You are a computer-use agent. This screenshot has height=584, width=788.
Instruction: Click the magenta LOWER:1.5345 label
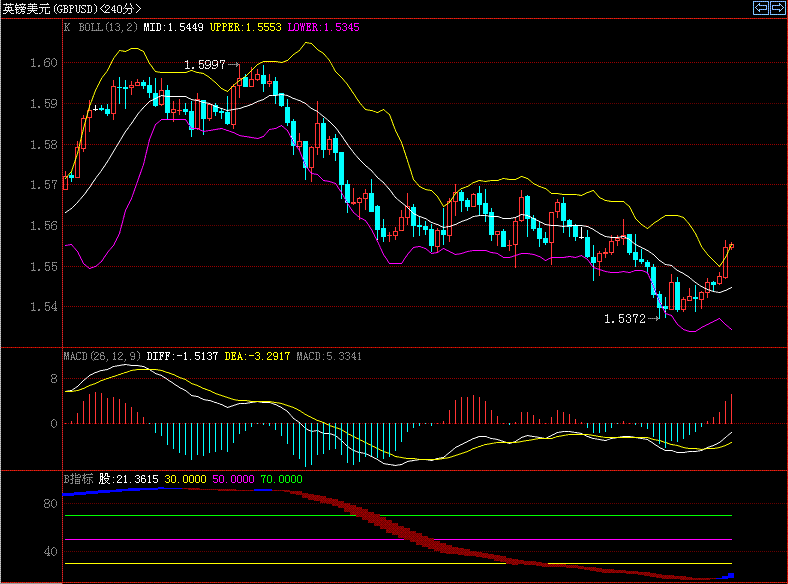coord(323,28)
